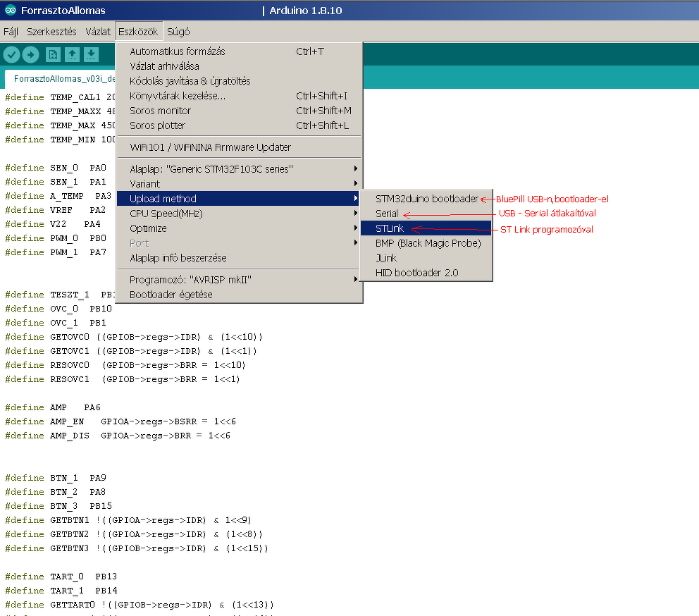The width and height of the screenshot is (699, 616).
Task: Click the Save sketch down-arrow icon
Action: pyautogui.click(x=91, y=55)
